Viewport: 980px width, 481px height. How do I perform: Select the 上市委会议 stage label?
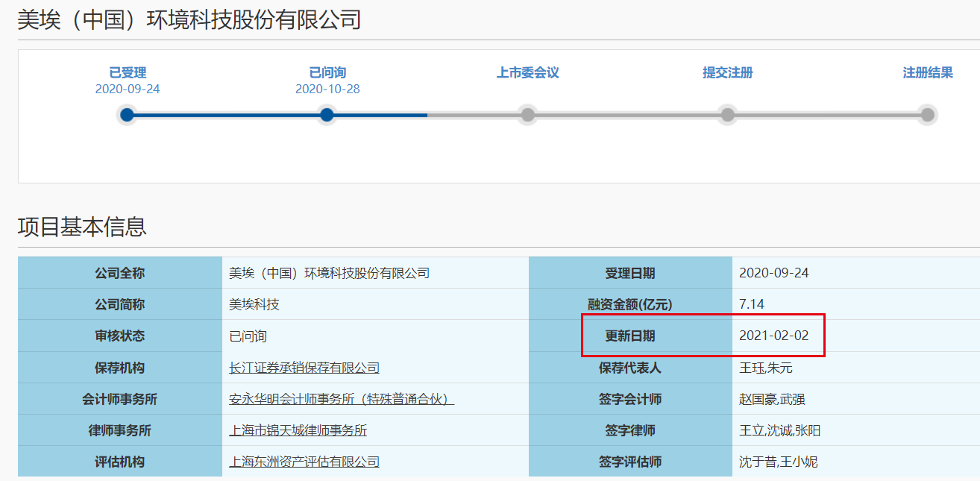[x=528, y=72]
